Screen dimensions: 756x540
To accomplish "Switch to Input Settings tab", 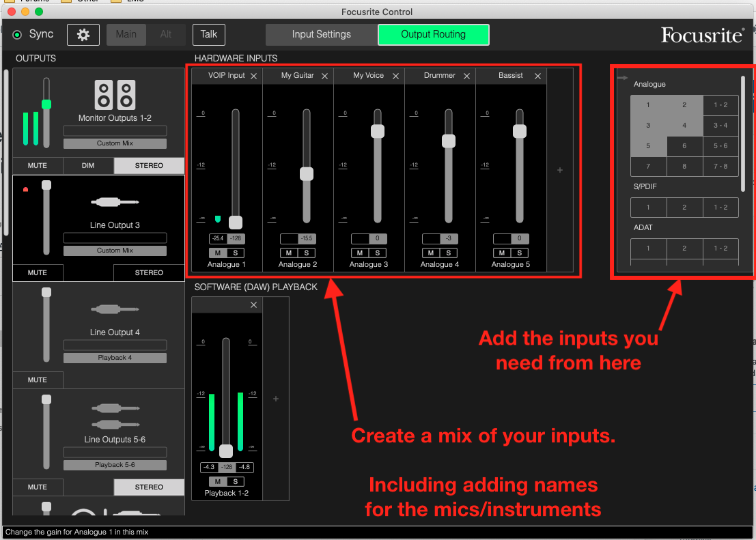I will 322,35.
